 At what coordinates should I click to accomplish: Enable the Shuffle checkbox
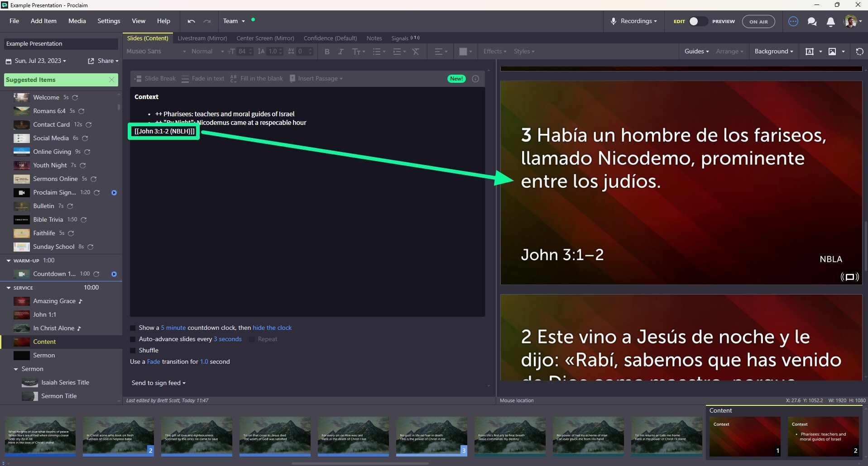pyautogui.click(x=133, y=351)
